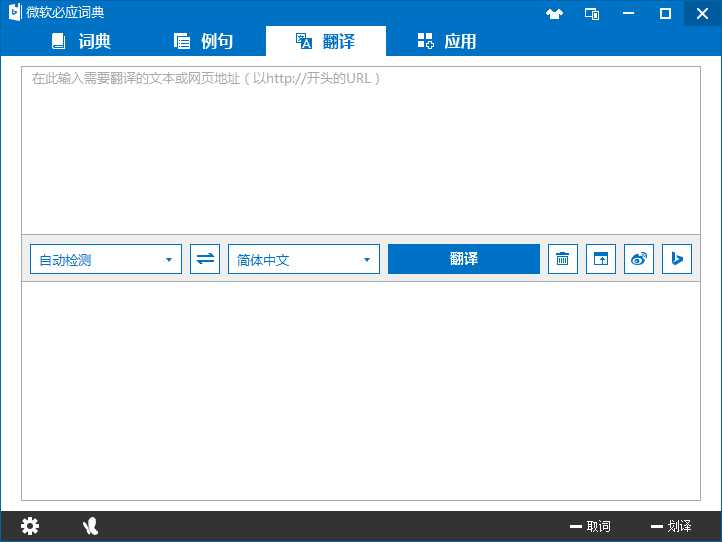Screen dimensions: 722x542
Task: Toggle the 取词 word capture option
Action: tap(590, 526)
